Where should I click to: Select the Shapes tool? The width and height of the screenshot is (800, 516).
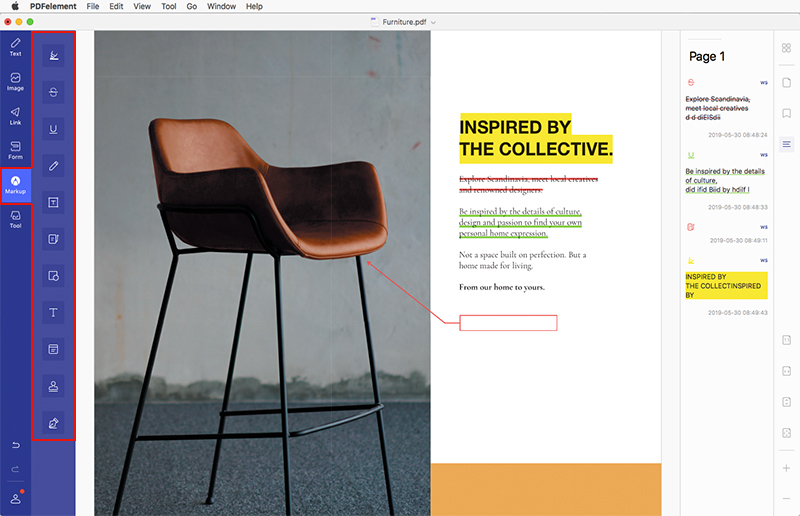(x=53, y=276)
